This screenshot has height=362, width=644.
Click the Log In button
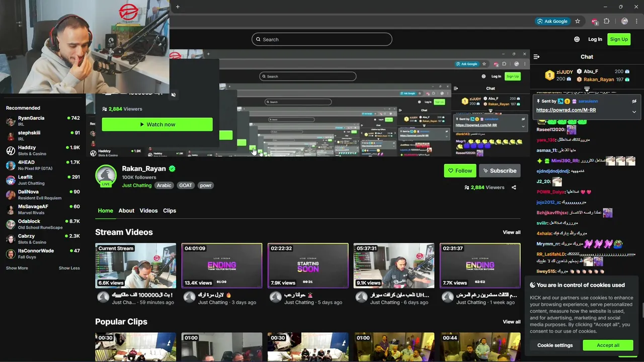(x=595, y=39)
